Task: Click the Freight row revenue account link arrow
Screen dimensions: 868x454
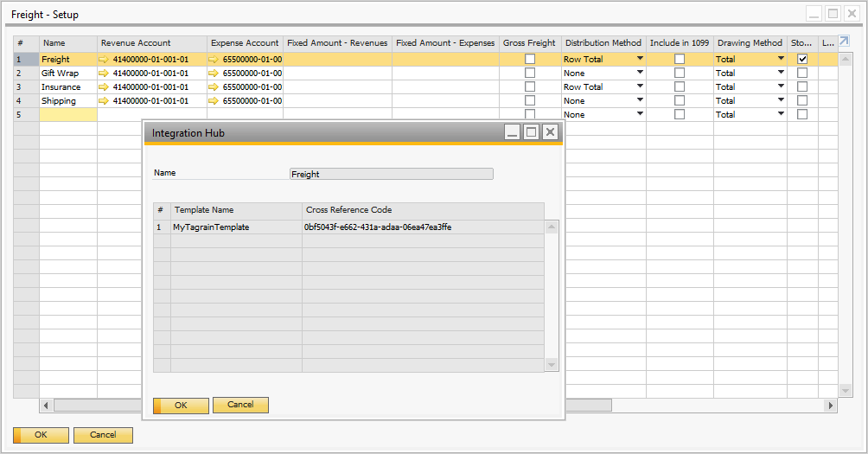Action: coord(105,60)
